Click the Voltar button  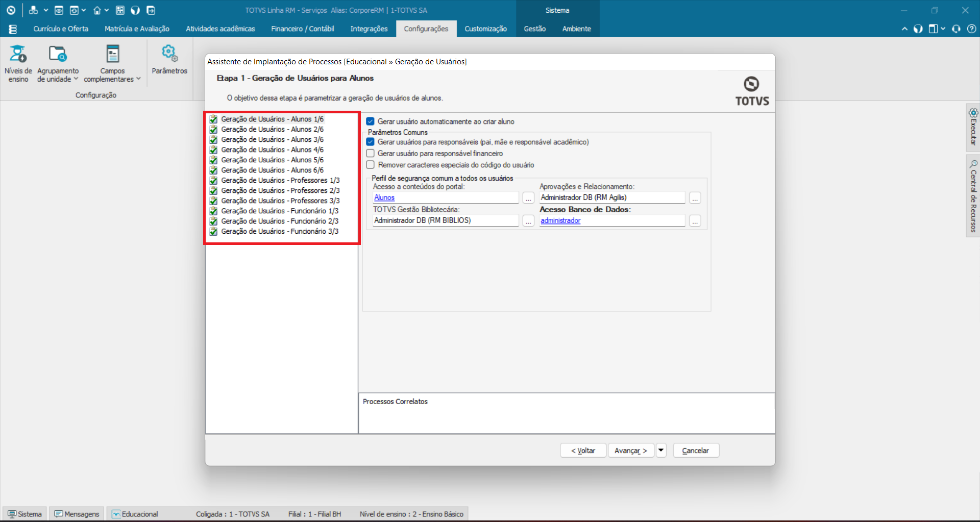point(583,451)
